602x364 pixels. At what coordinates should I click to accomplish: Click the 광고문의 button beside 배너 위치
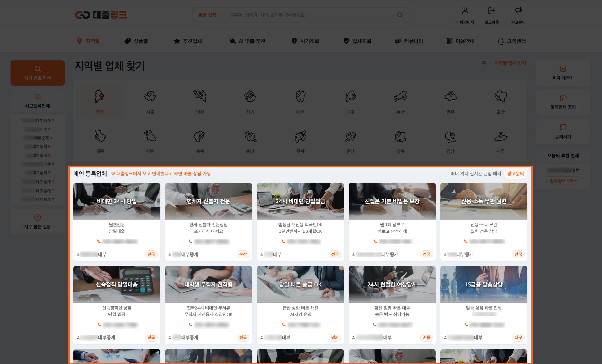click(515, 174)
